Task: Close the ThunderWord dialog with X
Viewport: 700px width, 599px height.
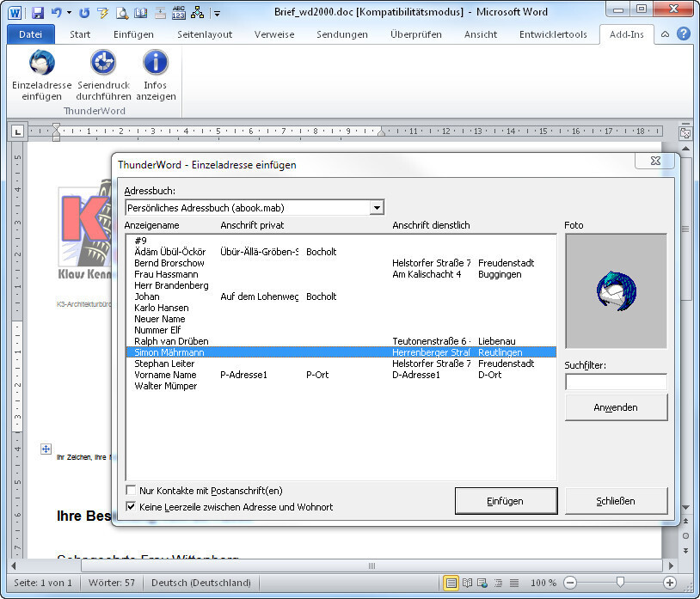Action: [x=654, y=161]
